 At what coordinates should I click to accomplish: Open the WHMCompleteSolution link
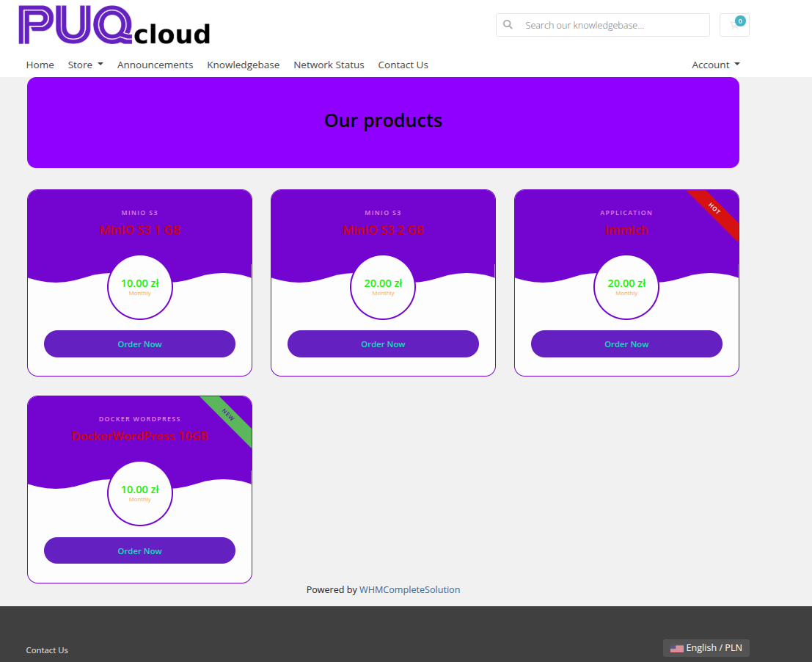(409, 589)
